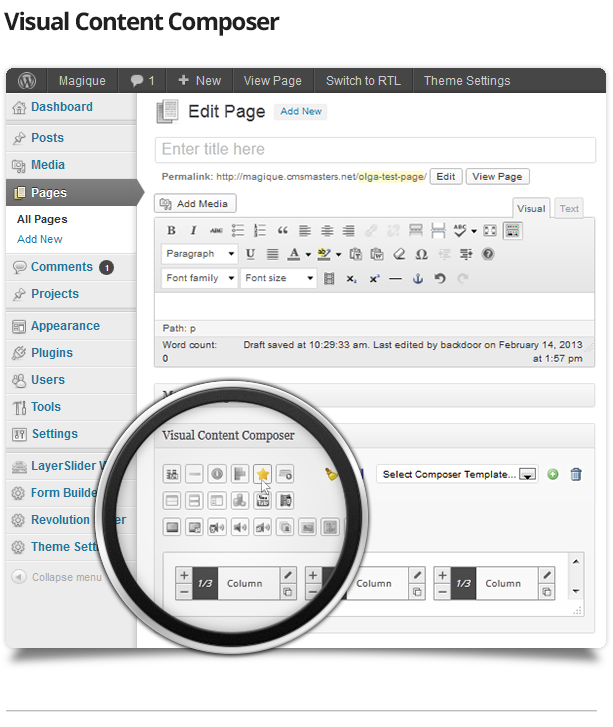The height and width of the screenshot is (727, 613).
Task: Edit the last 1/3 Column with pencil
Action: pyautogui.click(x=547, y=575)
